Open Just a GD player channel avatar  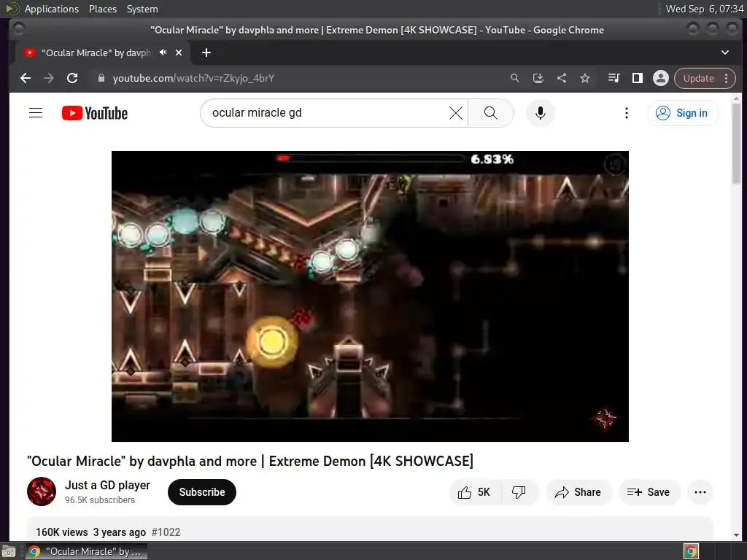coord(42,491)
